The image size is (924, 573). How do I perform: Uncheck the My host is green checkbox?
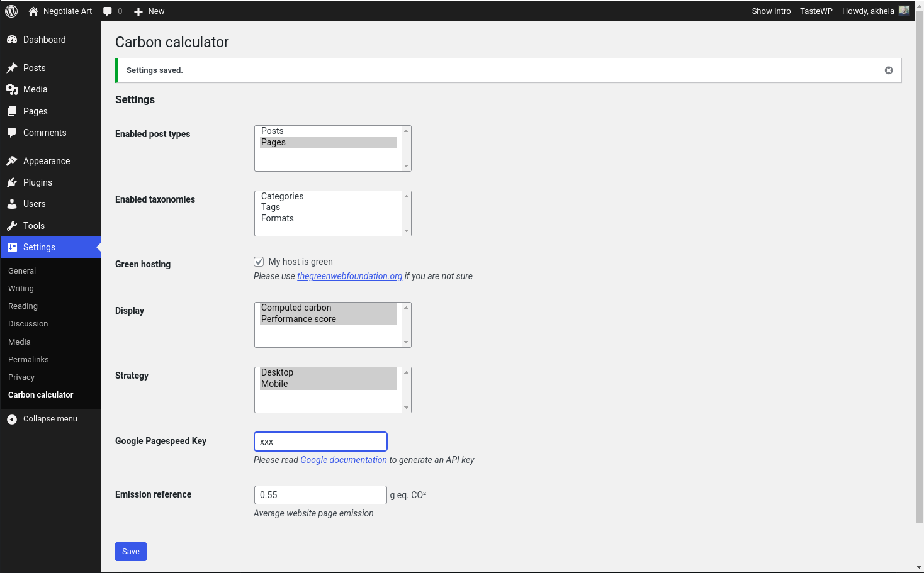[259, 262]
